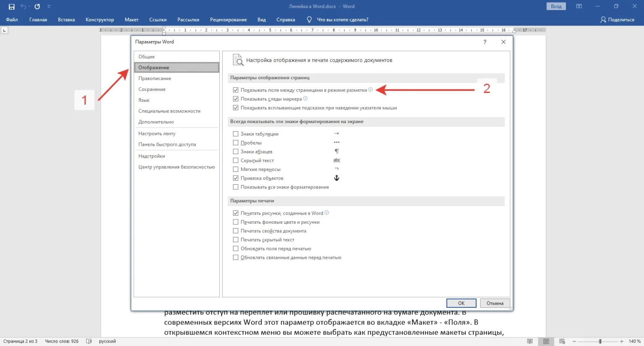Enable Печатать свойства документа checkbox
The width and height of the screenshot is (644, 346).
click(236, 231)
